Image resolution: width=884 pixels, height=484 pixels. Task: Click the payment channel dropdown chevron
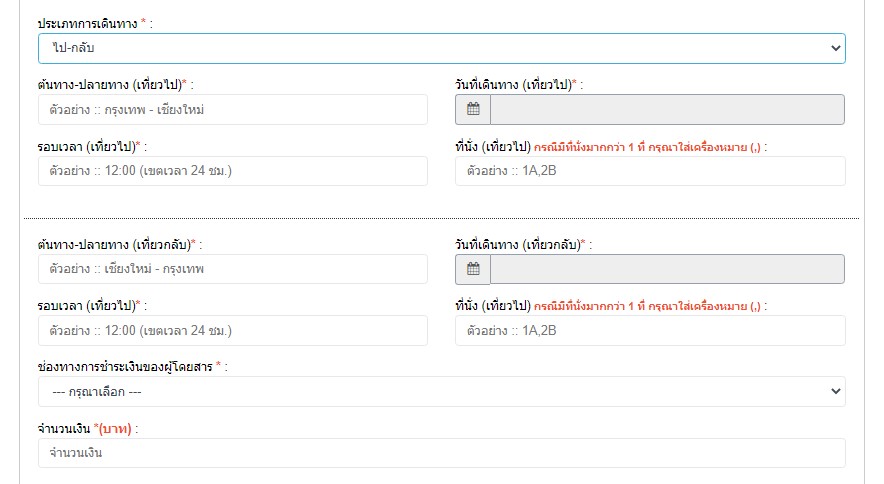pyautogui.click(x=836, y=391)
